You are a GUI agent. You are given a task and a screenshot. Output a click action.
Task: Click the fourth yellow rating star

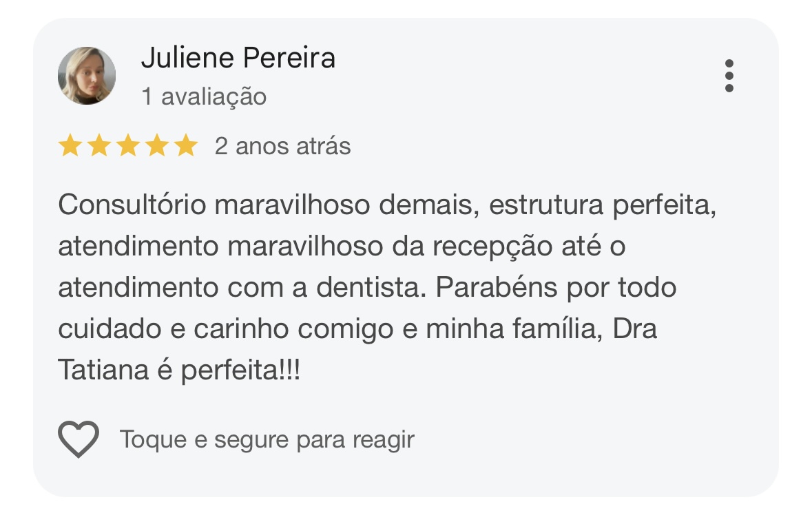pyautogui.click(x=156, y=146)
